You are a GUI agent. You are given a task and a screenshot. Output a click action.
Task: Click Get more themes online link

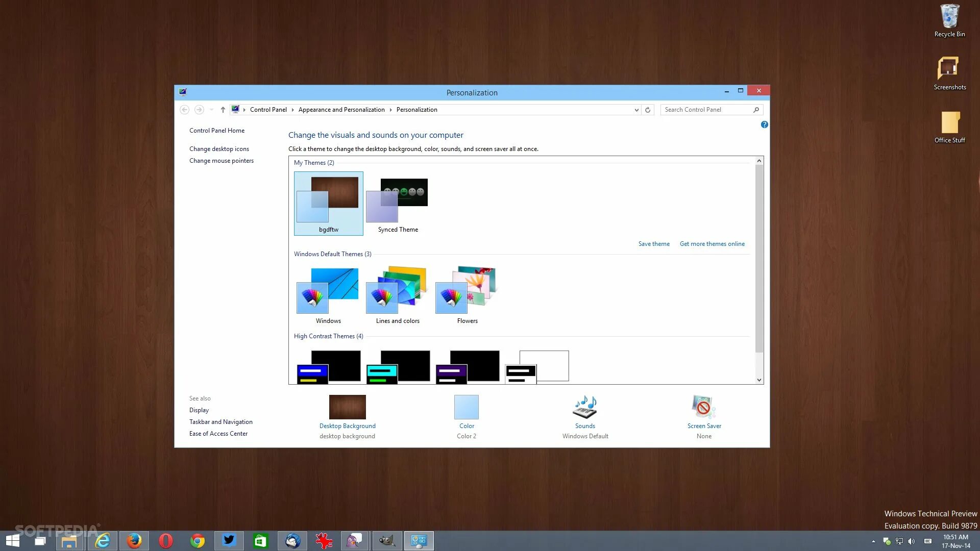click(712, 244)
